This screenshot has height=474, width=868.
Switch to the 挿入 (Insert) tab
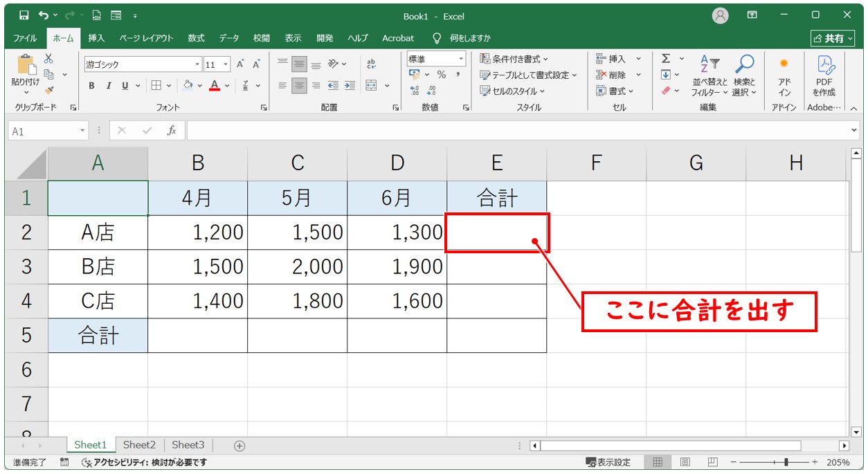coord(96,38)
